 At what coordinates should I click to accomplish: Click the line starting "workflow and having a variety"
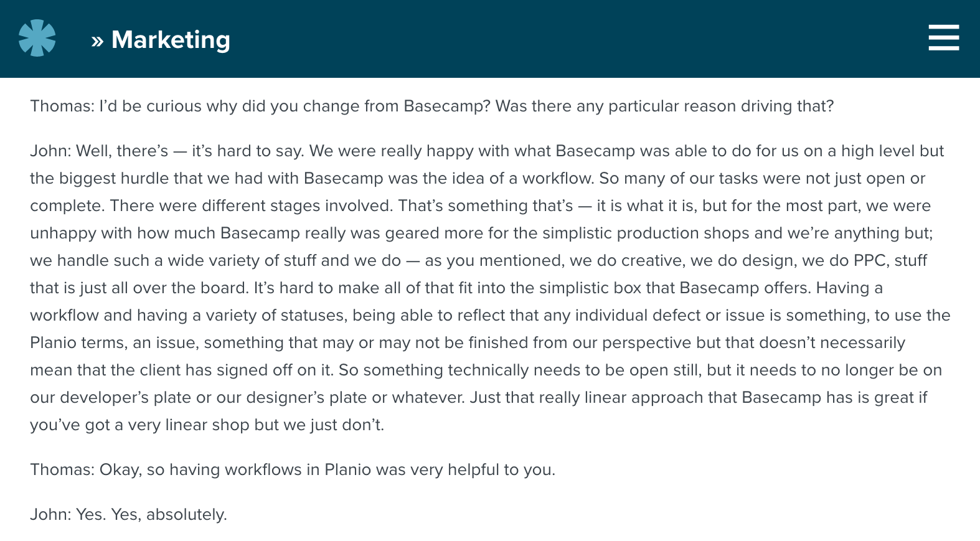pyautogui.click(x=490, y=315)
